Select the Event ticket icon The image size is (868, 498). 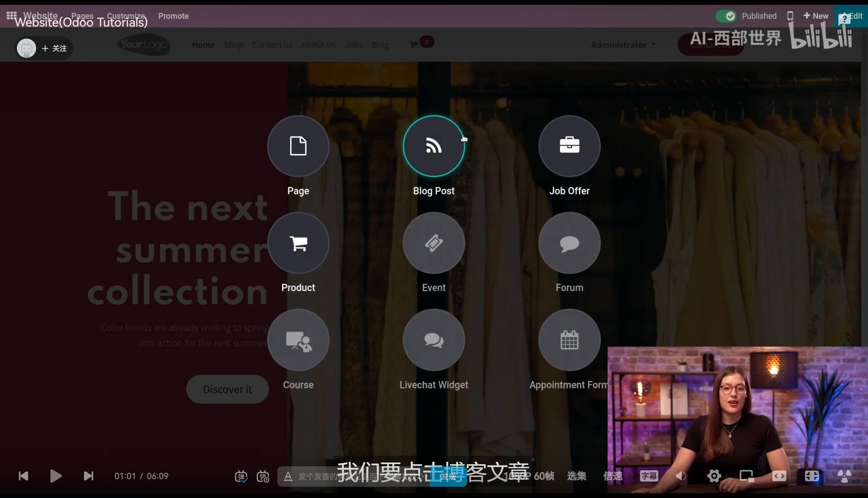coord(434,243)
